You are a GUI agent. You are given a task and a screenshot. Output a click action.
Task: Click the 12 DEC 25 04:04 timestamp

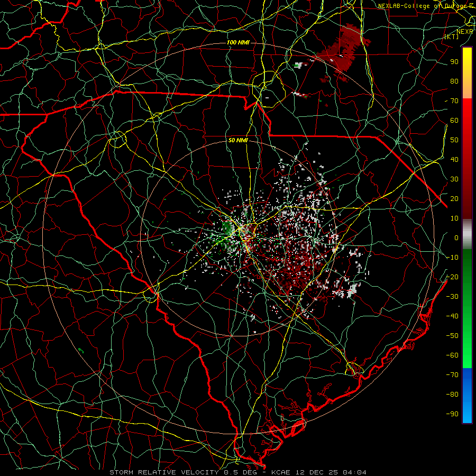(x=330, y=472)
